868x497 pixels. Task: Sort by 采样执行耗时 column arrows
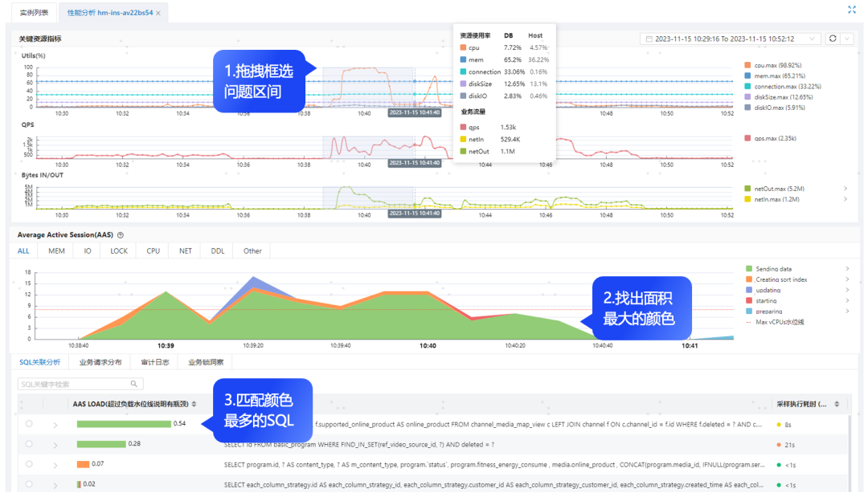pos(837,404)
